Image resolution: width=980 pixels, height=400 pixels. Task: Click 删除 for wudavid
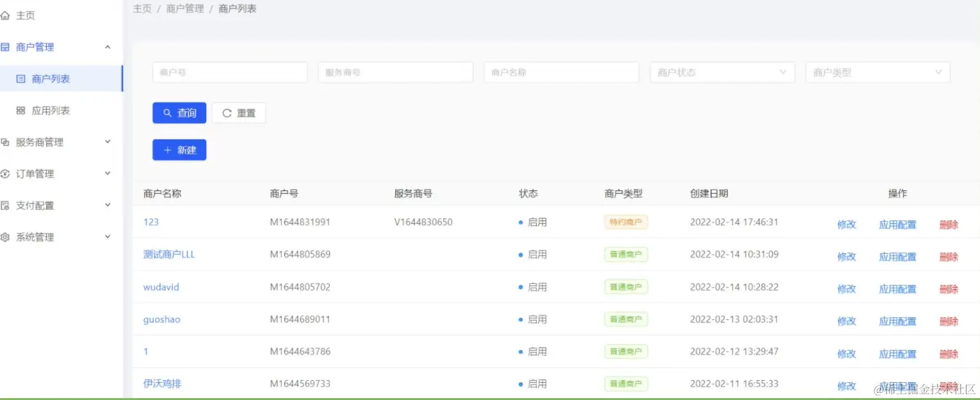949,289
